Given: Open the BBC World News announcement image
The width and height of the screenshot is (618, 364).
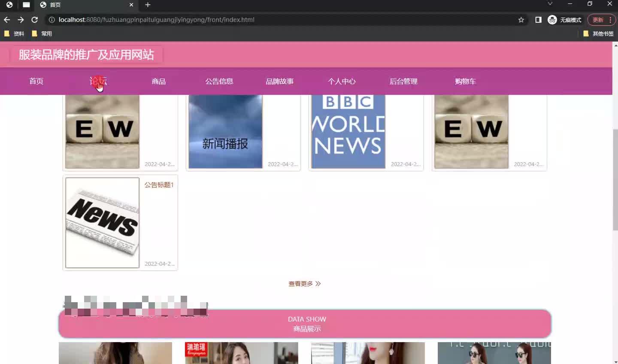Looking at the screenshot, I should click(348, 131).
